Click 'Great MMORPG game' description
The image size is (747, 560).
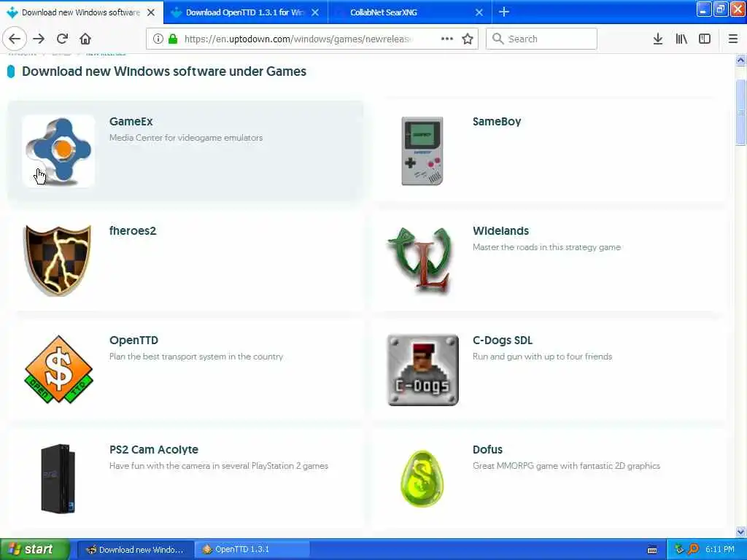[x=566, y=466]
